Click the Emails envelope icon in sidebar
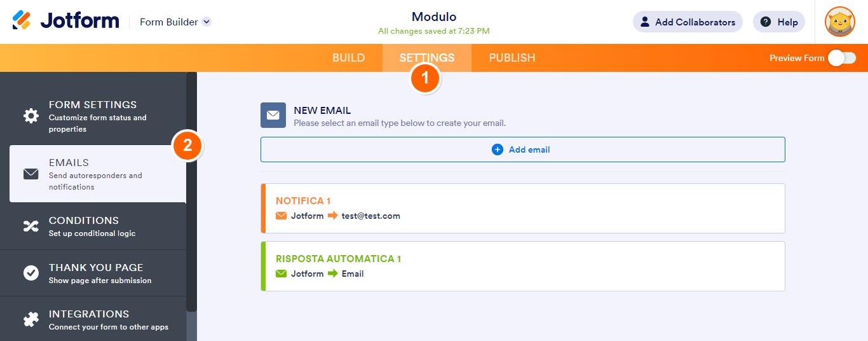 [x=31, y=174]
